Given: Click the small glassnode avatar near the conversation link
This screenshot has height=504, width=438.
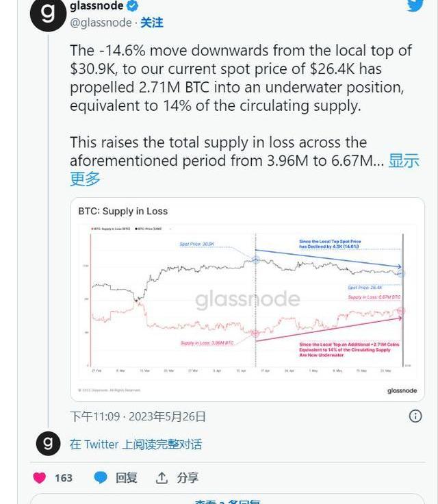Looking at the screenshot, I should click(x=48, y=444).
